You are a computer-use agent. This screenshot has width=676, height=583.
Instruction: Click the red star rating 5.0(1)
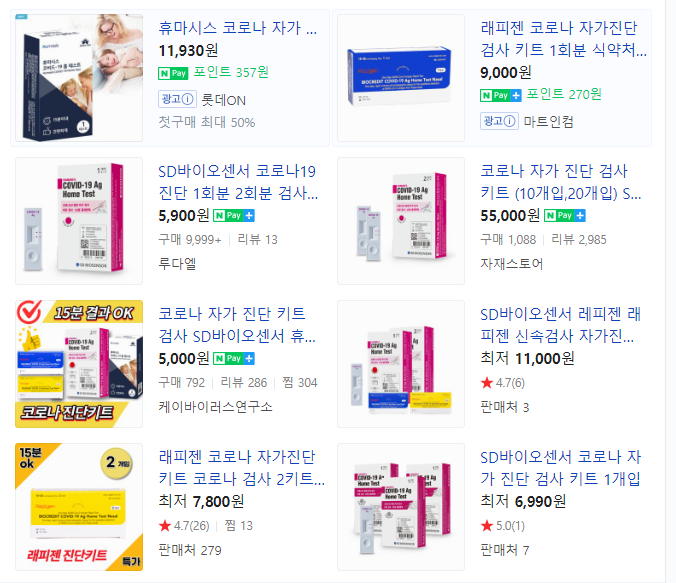click(x=503, y=526)
